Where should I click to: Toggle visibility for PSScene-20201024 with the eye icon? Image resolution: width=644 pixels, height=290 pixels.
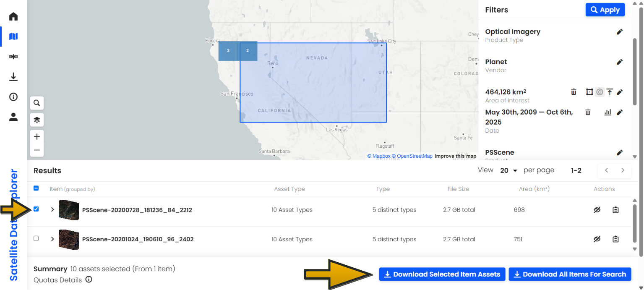597,239
